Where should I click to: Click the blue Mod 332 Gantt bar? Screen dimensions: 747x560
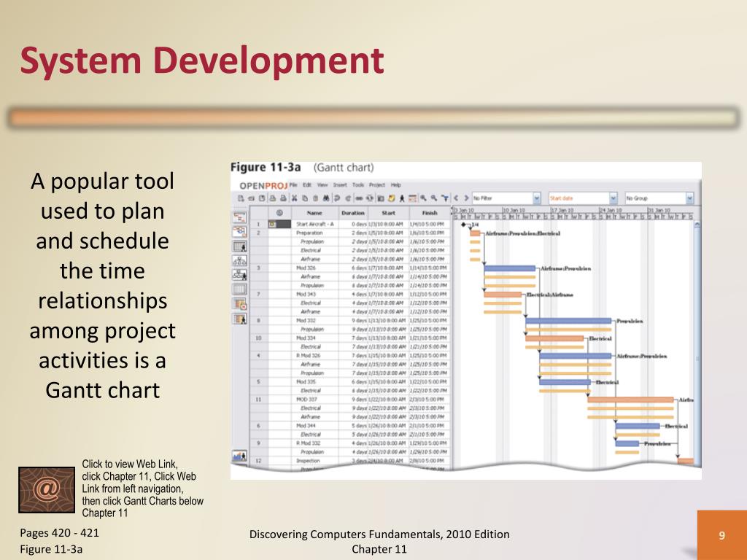tap(568, 321)
